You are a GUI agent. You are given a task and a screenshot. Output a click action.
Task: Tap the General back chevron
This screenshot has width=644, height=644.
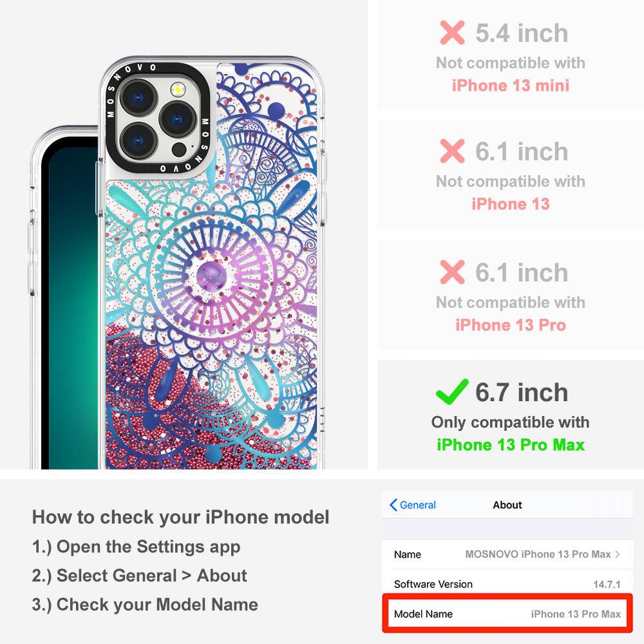coord(393,505)
